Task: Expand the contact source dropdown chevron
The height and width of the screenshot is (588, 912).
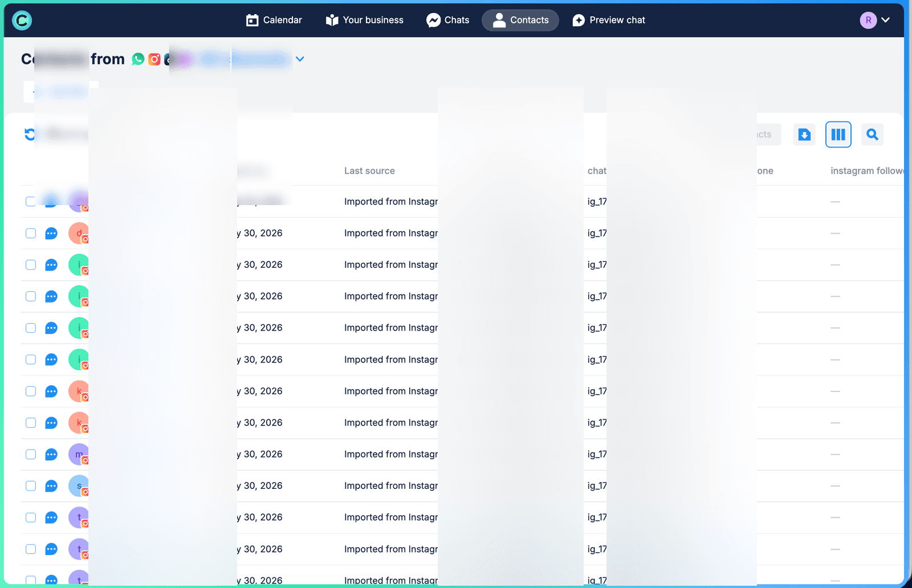Action: [x=300, y=59]
